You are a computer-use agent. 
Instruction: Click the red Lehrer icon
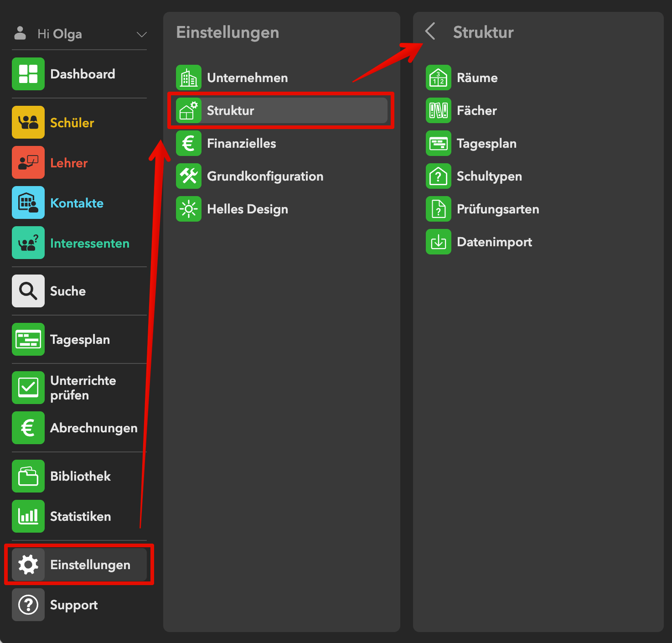pos(28,162)
